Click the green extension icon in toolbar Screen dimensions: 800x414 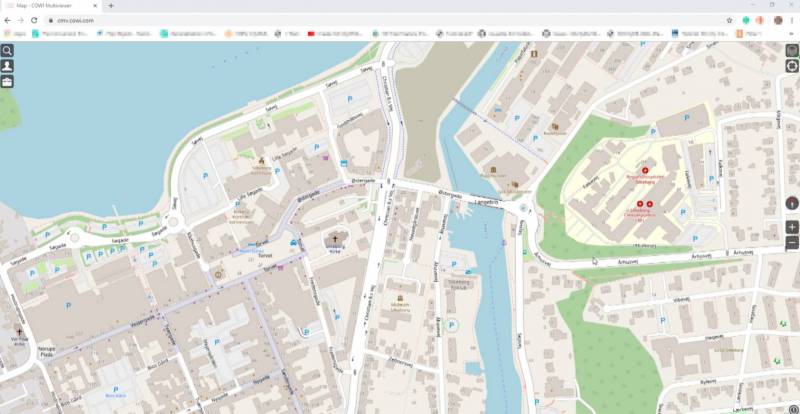[746, 20]
